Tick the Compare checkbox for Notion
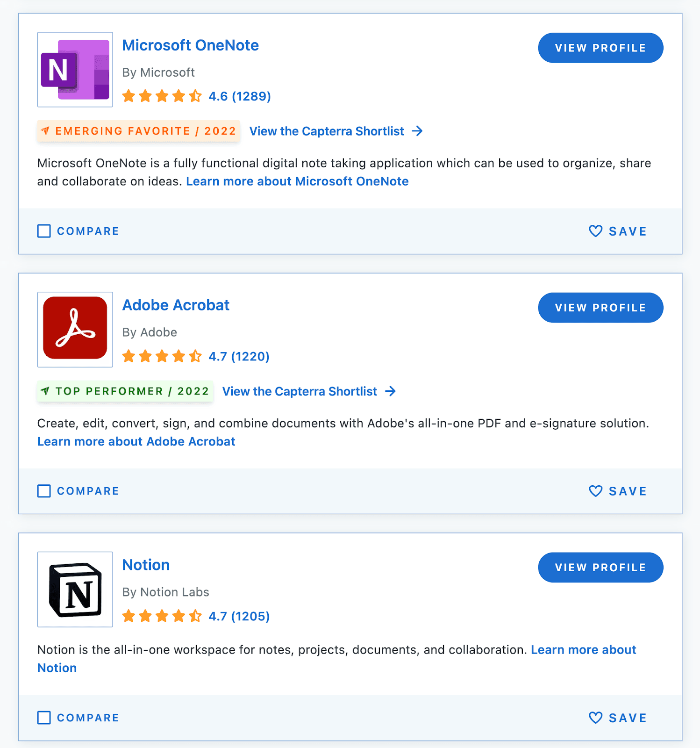The height and width of the screenshot is (748, 700). click(44, 718)
